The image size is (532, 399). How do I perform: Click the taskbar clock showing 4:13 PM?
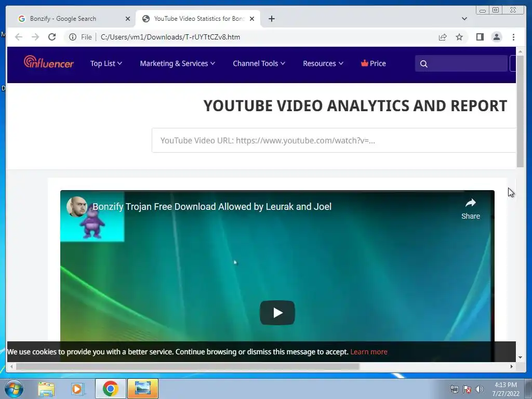[506, 389]
